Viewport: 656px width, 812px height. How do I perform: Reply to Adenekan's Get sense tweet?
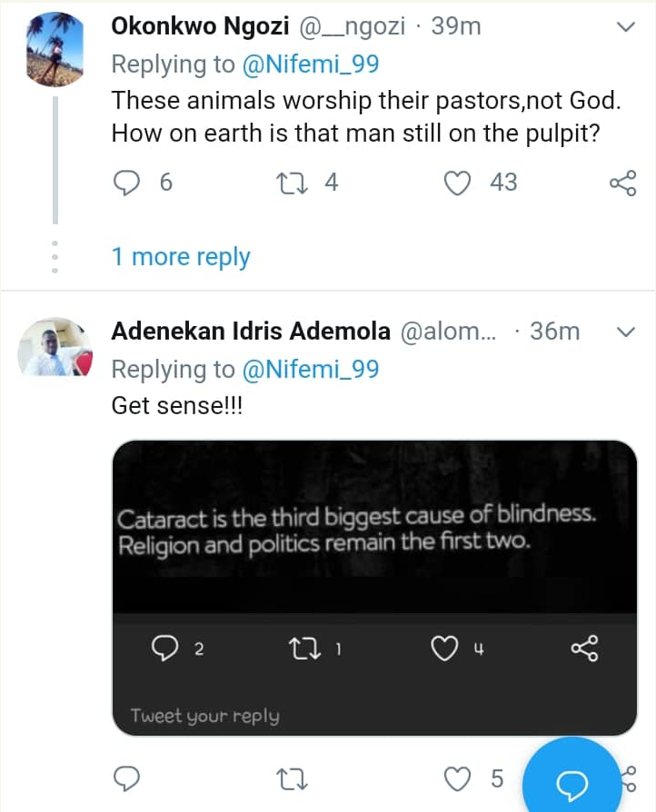coord(127,778)
